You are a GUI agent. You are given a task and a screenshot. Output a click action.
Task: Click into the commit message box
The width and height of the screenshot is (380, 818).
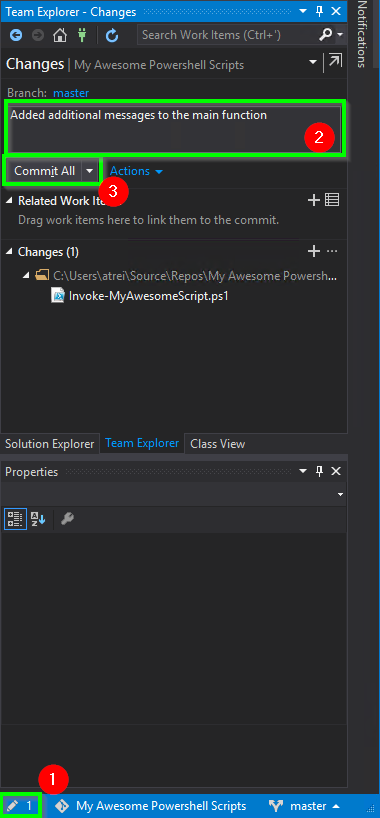coord(174,128)
